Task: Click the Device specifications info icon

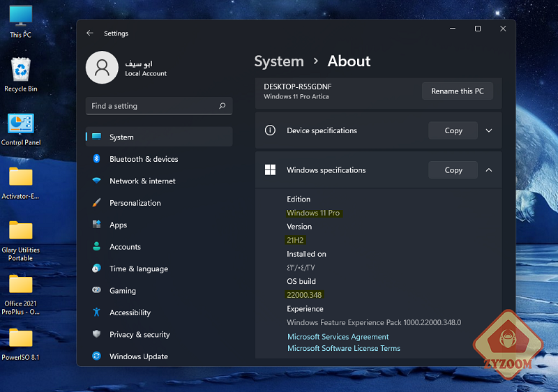Action: coord(270,130)
